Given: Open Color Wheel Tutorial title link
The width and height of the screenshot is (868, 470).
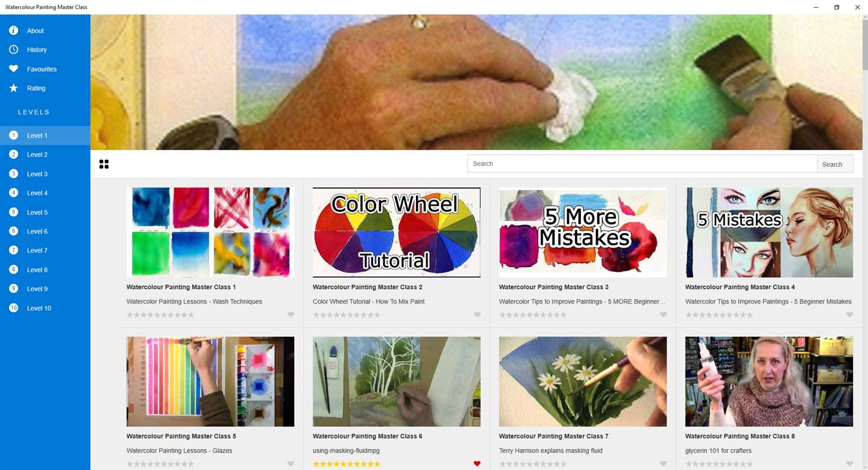Looking at the screenshot, I should tap(368, 301).
